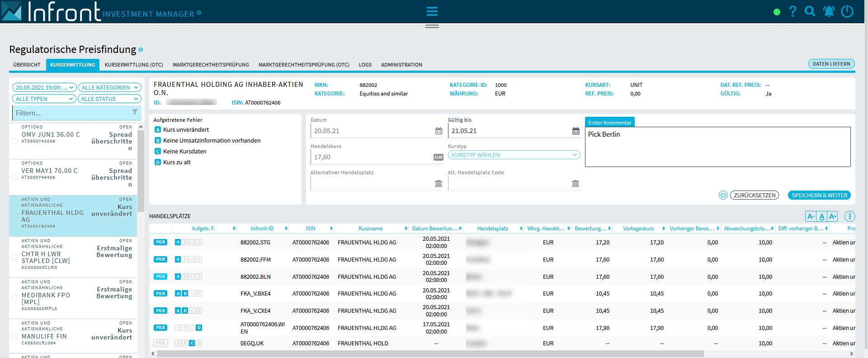Click the EUR currency badge in Handelskurs
The height and width of the screenshot is (358, 868).
pos(438,158)
